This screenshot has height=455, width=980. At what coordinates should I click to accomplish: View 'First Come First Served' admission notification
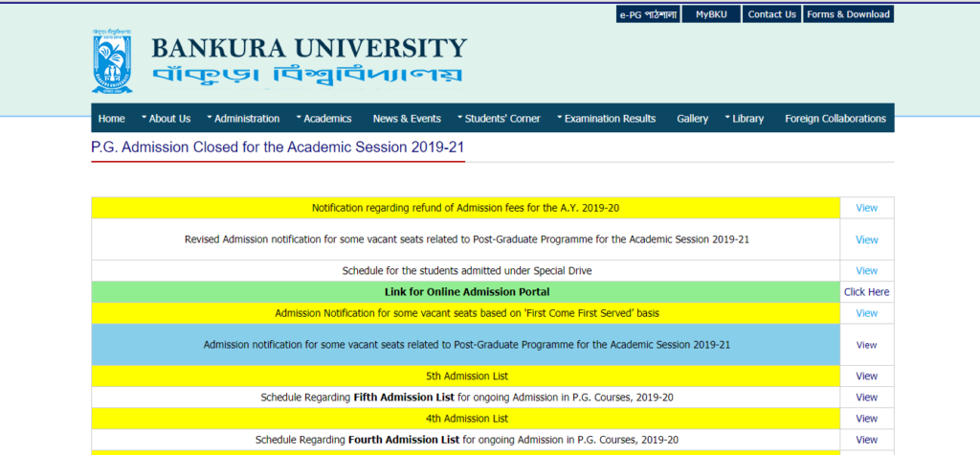[866, 313]
